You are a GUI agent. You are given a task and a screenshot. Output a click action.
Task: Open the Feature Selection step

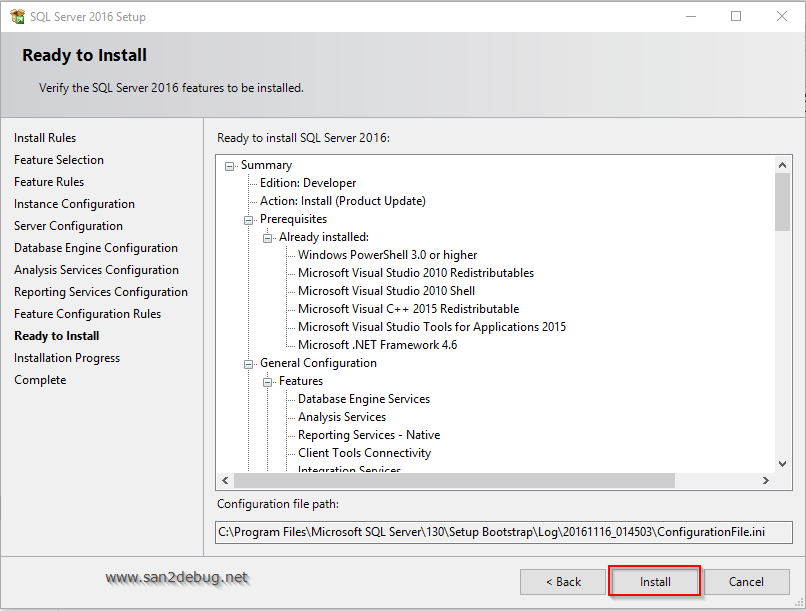pos(59,160)
